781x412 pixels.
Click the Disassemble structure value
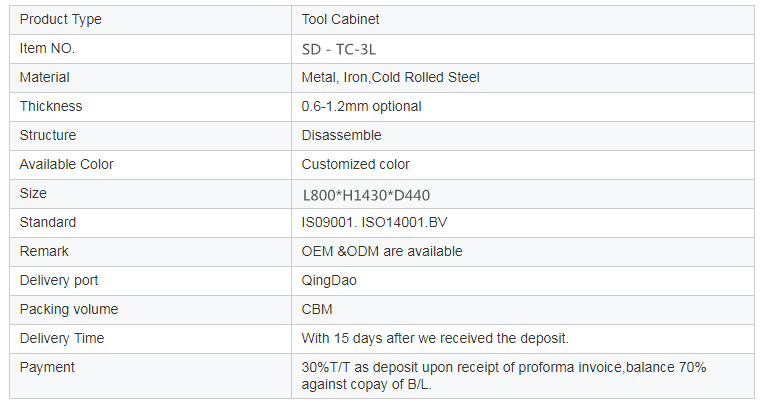[x=341, y=135]
